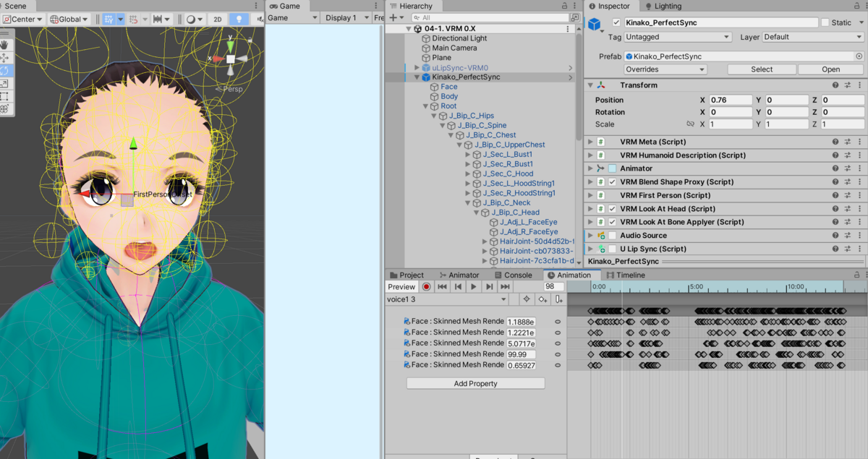Click the Add Property button
The image size is (868, 459).
[x=475, y=384]
